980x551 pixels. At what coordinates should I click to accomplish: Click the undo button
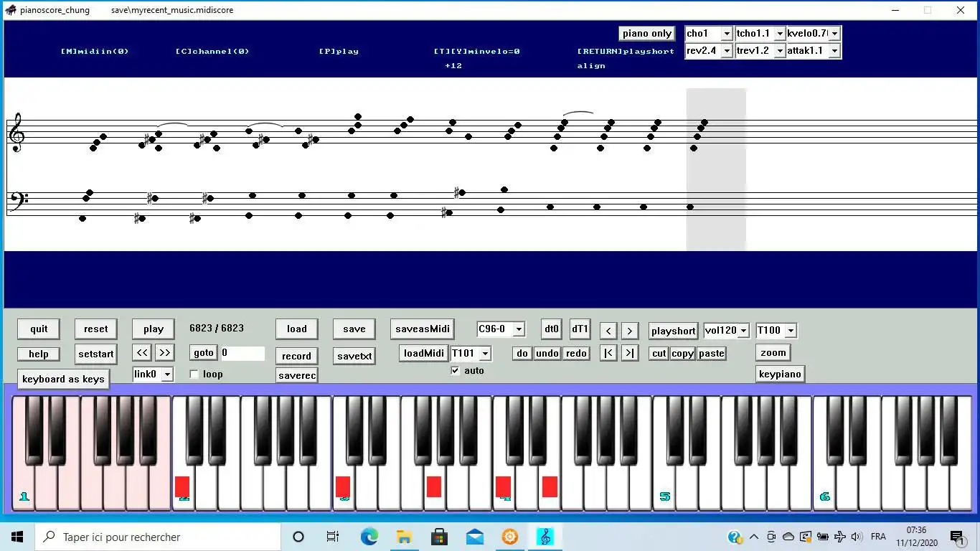[x=547, y=353]
